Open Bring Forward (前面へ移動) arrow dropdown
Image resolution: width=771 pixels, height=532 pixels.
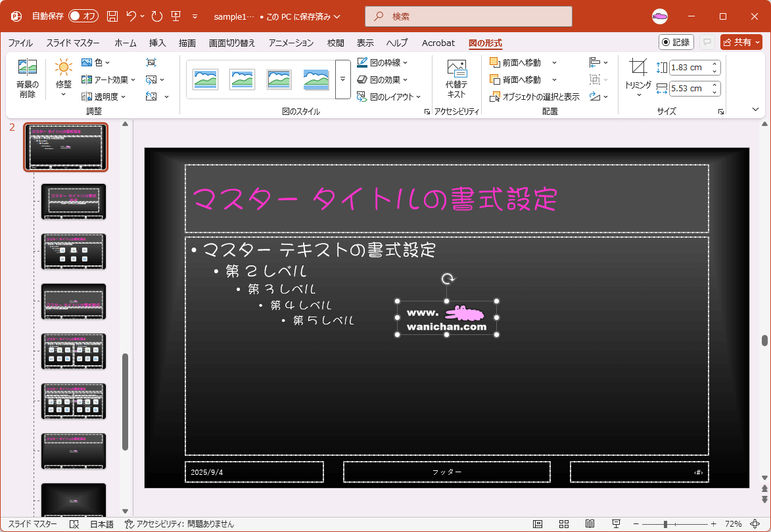(554, 62)
